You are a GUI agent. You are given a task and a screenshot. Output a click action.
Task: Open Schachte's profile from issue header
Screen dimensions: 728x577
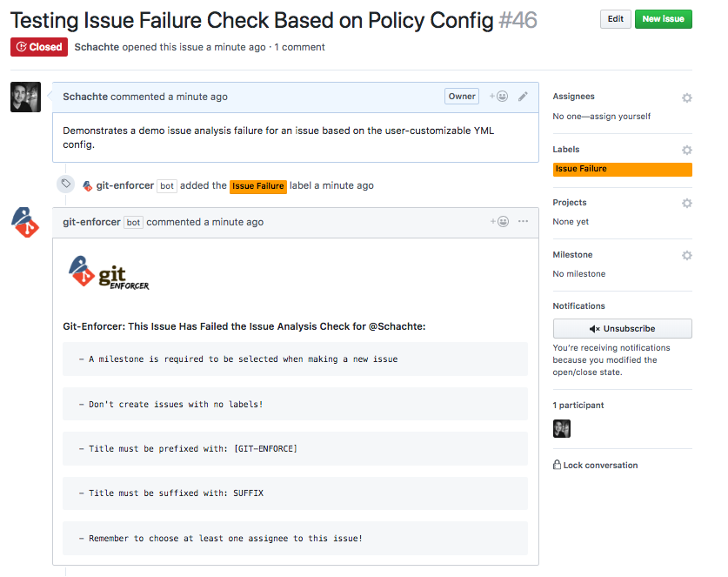pyautogui.click(x=97, y=47)
